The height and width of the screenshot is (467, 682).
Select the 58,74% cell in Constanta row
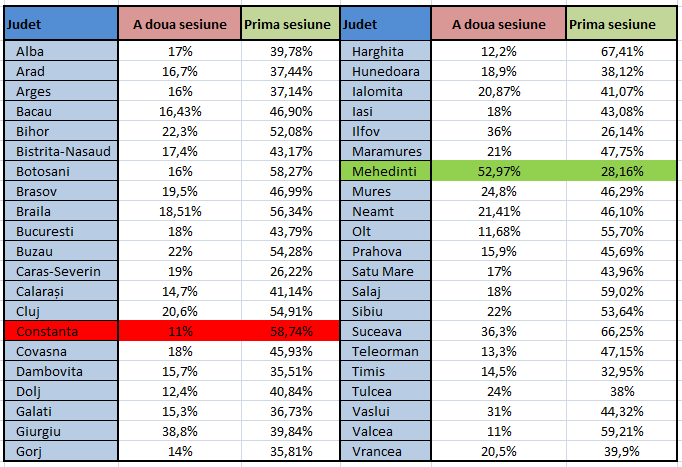[291, 331]
